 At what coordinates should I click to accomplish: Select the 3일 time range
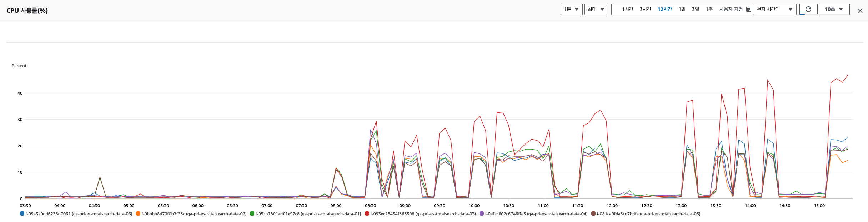click(696, 9)
